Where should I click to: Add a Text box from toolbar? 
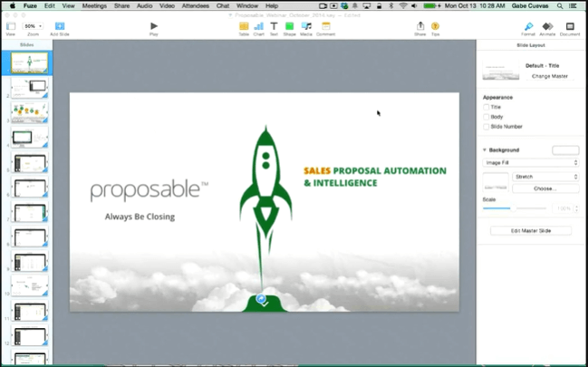274,26
